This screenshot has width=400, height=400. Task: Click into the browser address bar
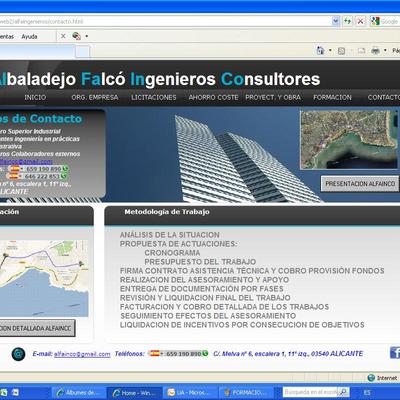[x=166, y=21]
